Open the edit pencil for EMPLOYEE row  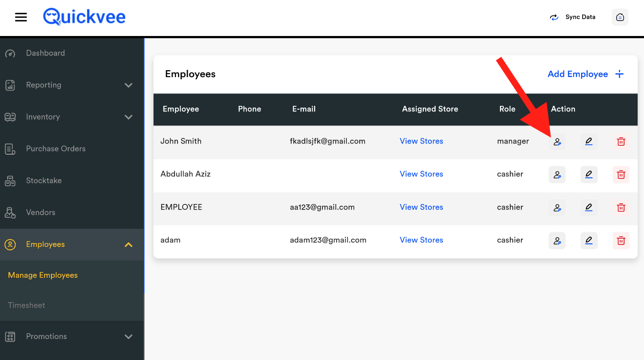[x=589, y=207]
